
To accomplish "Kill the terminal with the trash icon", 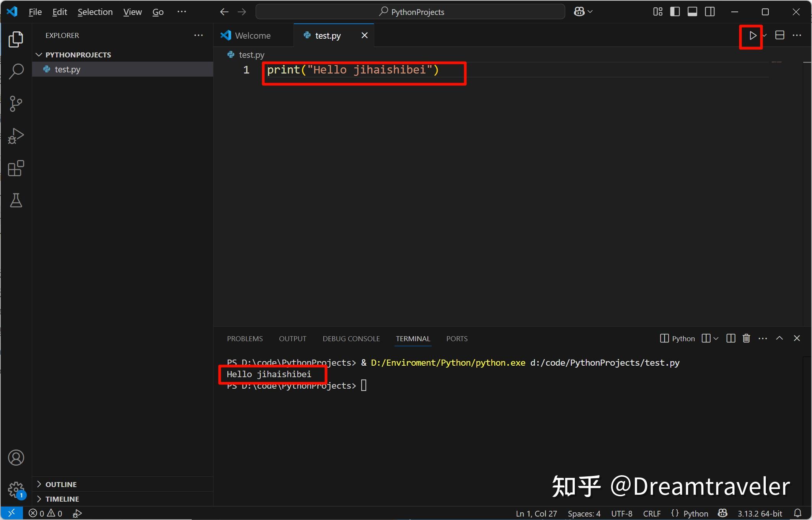I will point(746,338).
